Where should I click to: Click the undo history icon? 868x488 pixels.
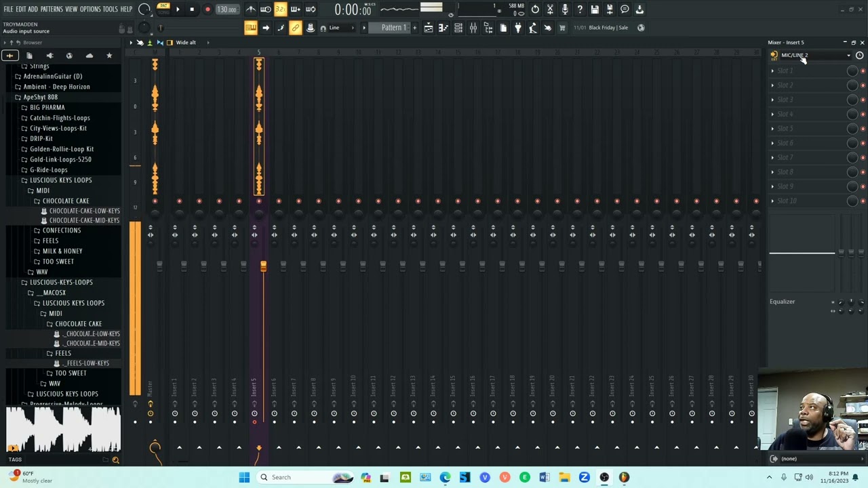(x=535, y=9)
